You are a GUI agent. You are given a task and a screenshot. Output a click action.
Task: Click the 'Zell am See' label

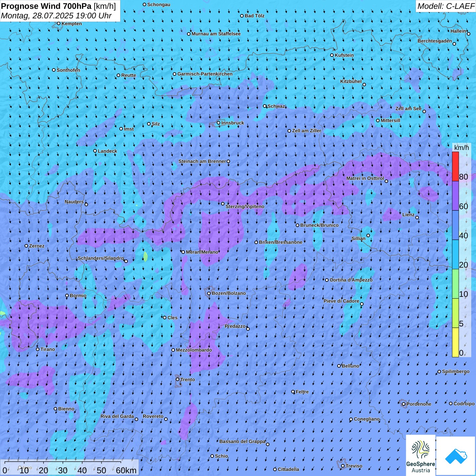pos(408,108)
